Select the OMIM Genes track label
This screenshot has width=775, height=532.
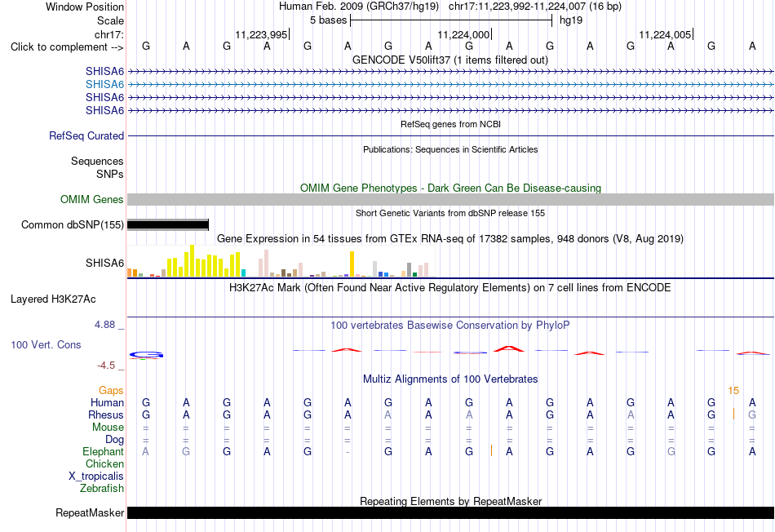[x=91, y=200]
